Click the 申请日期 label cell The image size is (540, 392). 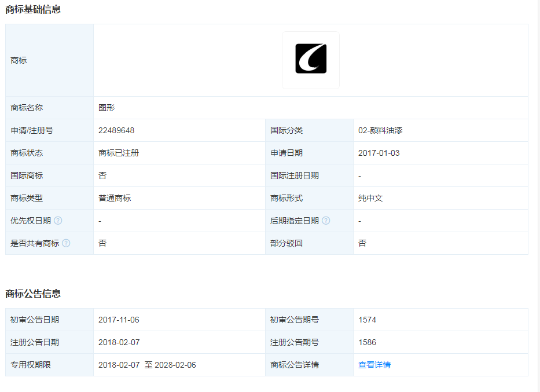(x=309, y=153)
